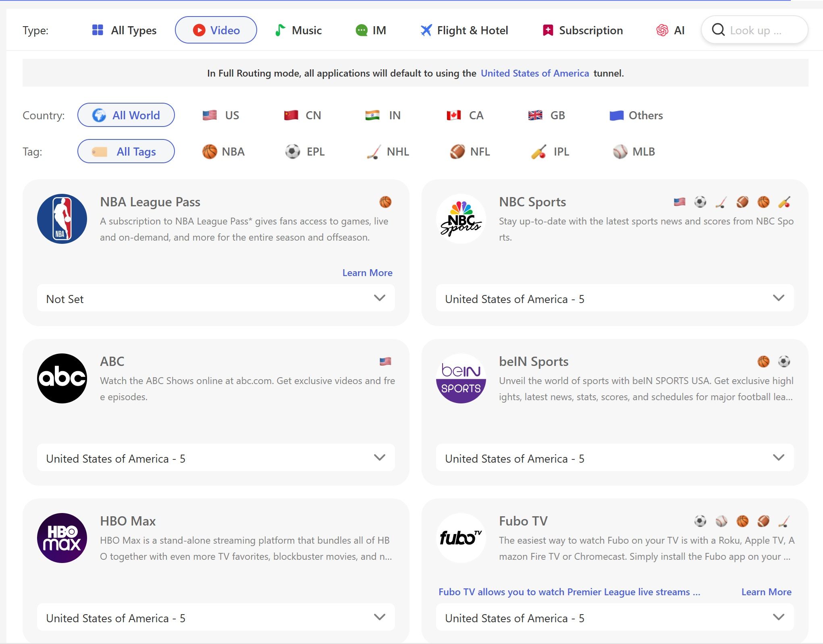Select the NBA basketball tag

click(224, 152)
